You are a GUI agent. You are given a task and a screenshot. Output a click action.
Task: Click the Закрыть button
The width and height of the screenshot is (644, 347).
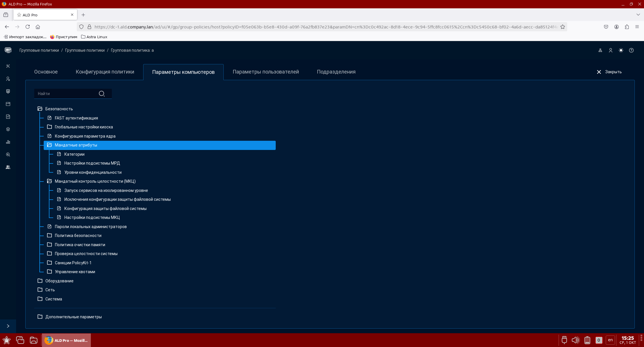pyautogui.click(x=609, y=72)
